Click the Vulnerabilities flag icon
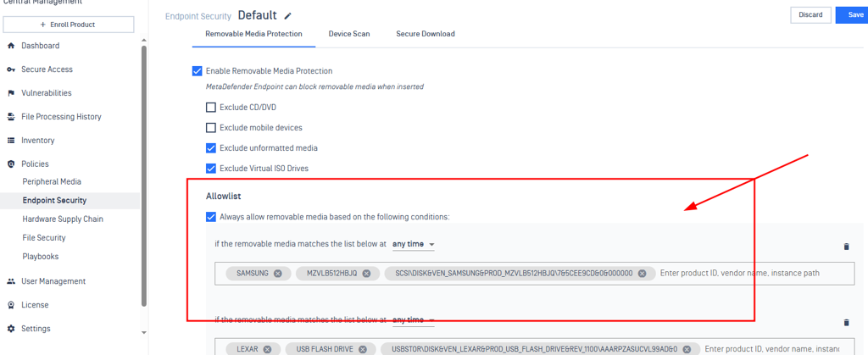The height and width of the screenshot is (355, 868). pos(10,93)
